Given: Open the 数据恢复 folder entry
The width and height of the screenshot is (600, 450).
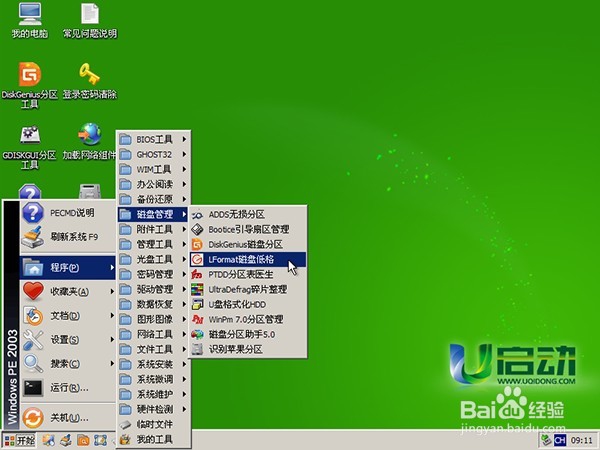Looking at the screenshot, I should pos(153,304).
